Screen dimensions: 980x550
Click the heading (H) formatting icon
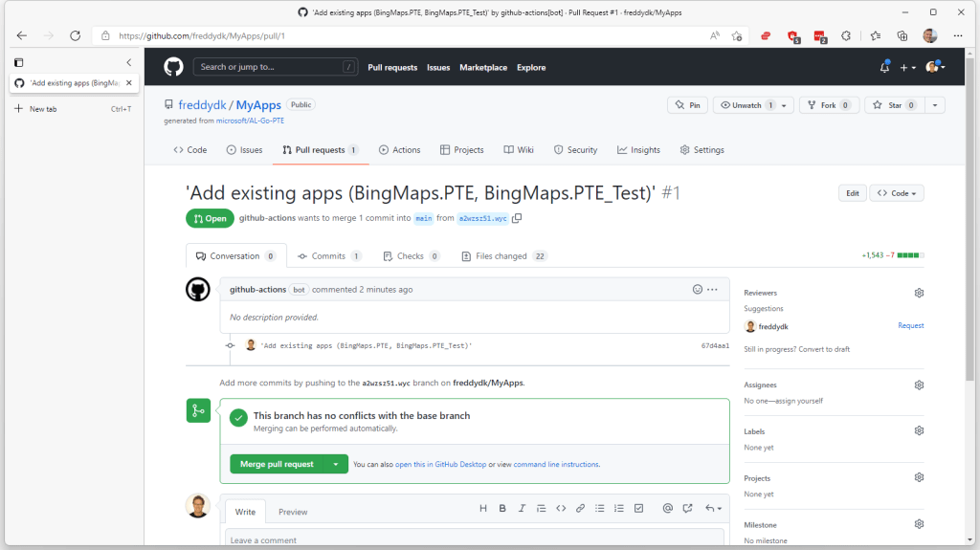[x=482, y=508]
